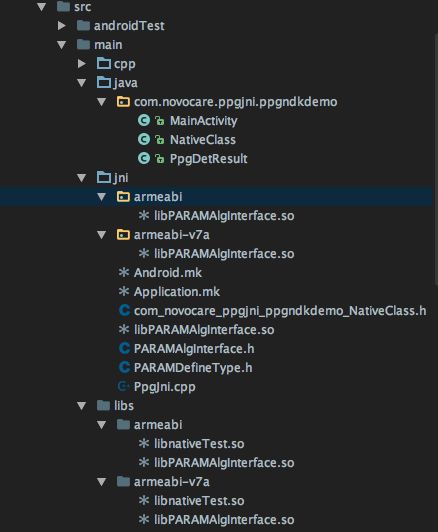The image size is (438, 532).
Task: Click the com.novocare package folder icon
Action: click(x=123, y=101)
